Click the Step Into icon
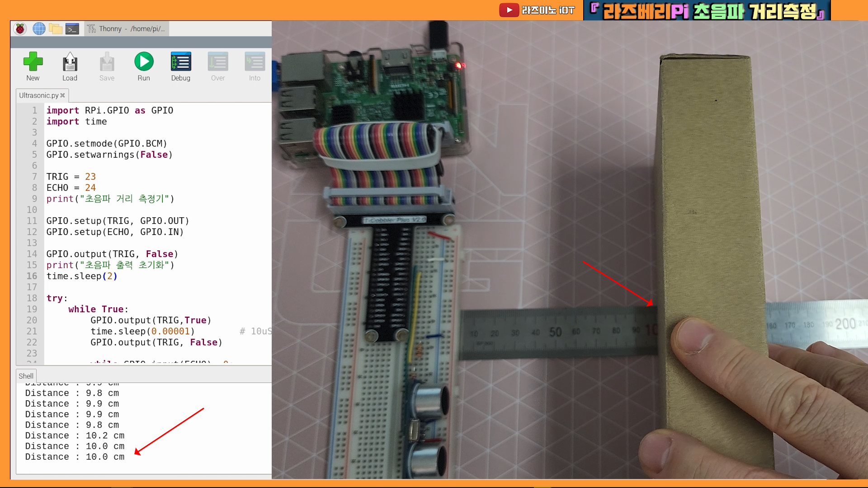This screenshot has height=488, width=868. tap(255, 62)
